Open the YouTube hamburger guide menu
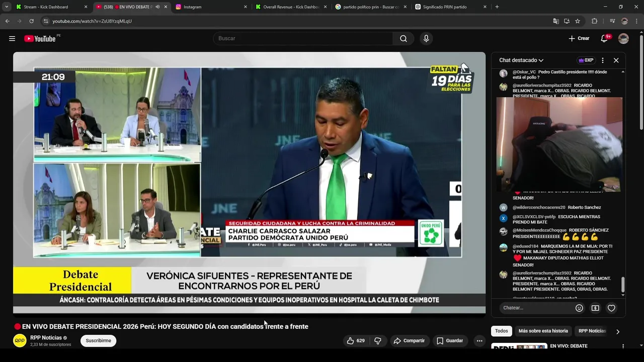 pyautogui.click(x=12, y=39)
